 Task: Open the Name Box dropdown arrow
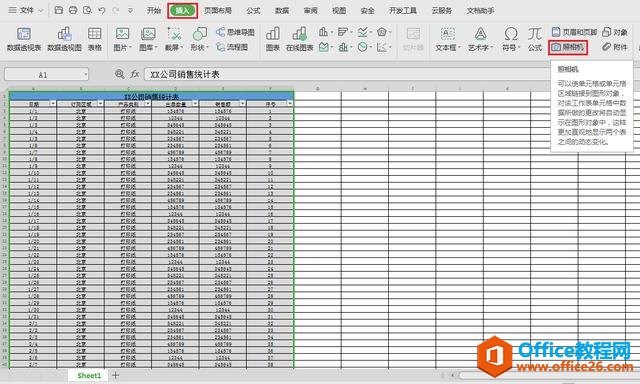(85, 75)
